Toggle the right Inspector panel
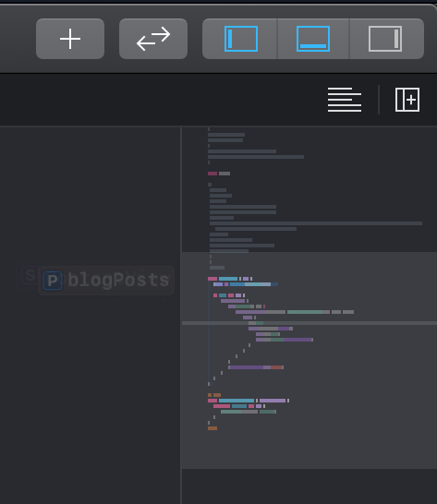Image resolution: width=437 pixels, height=504 pixels. point(386,39)
